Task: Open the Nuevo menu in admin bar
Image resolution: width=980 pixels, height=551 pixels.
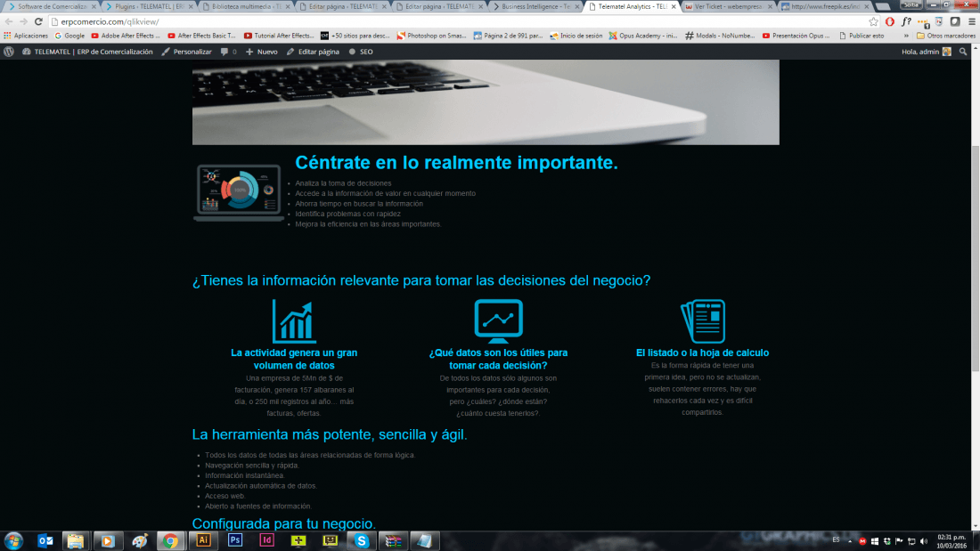Action: (x=261, y=52)
